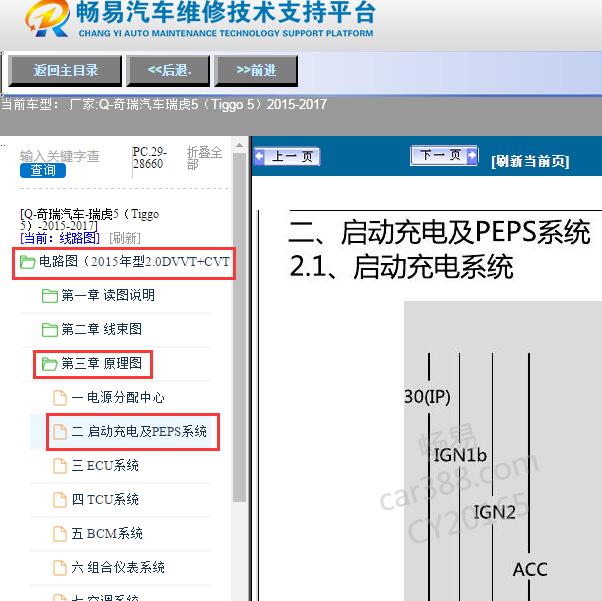Click document icon beside 一 电源分配中心
This screenshot has height=601, width=602.
(x=60, y=397)
